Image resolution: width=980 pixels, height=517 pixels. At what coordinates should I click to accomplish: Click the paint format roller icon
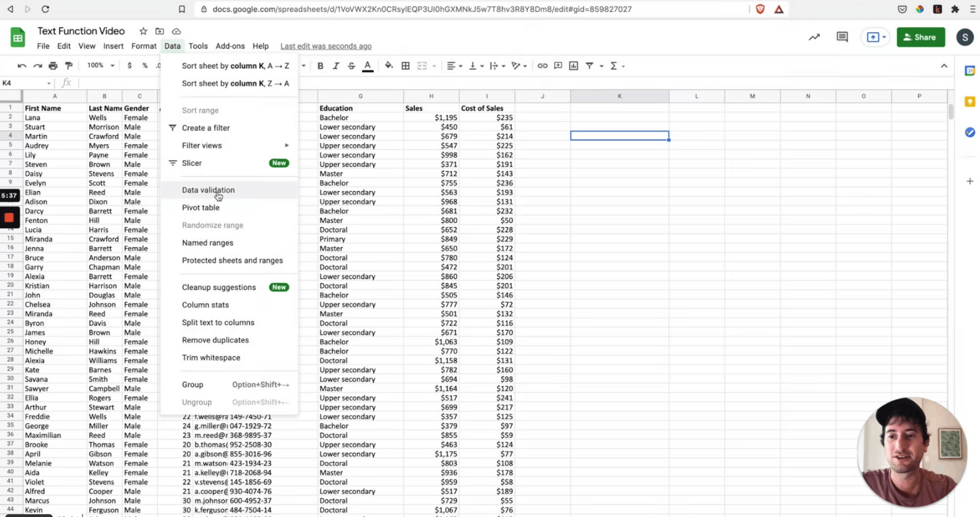(69, 66)
